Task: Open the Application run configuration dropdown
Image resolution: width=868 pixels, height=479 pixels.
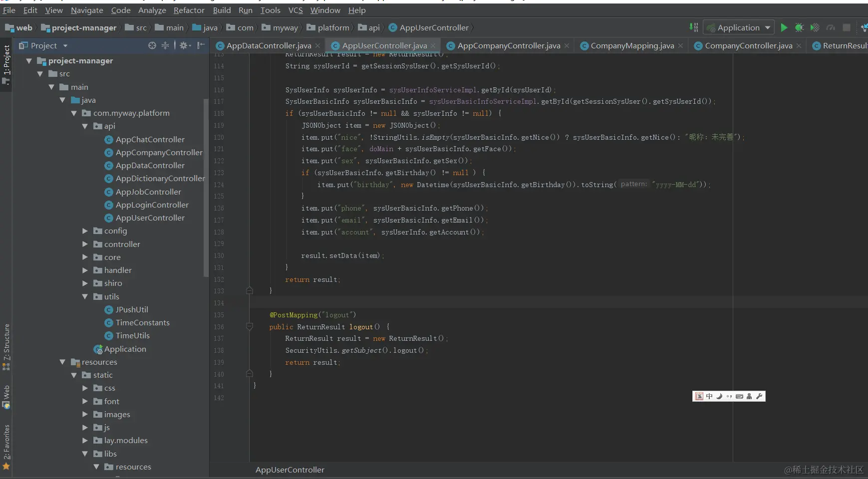Action: pyautogui.click(x=739, y=27)
